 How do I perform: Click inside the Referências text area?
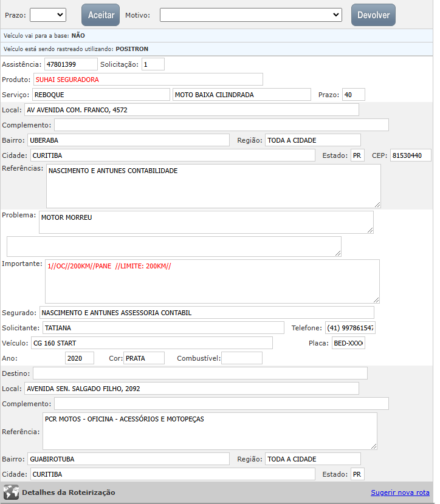[x=213, y=186]
